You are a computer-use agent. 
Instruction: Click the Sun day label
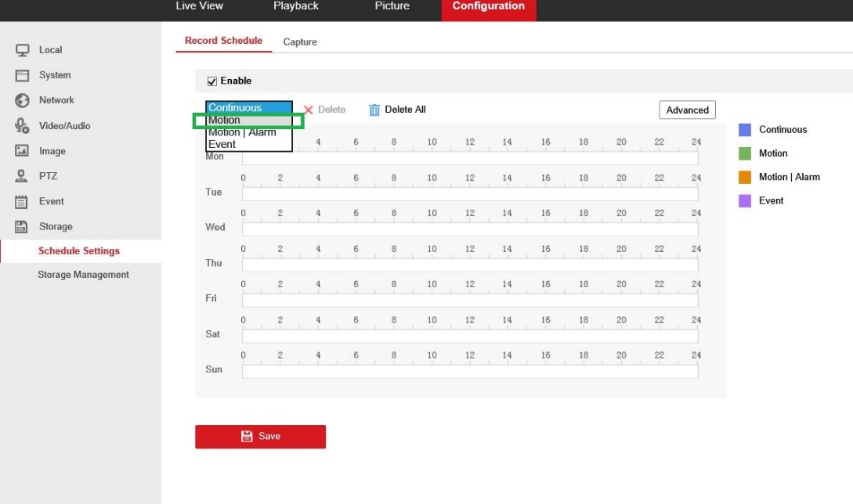click(x=214, y=369)
